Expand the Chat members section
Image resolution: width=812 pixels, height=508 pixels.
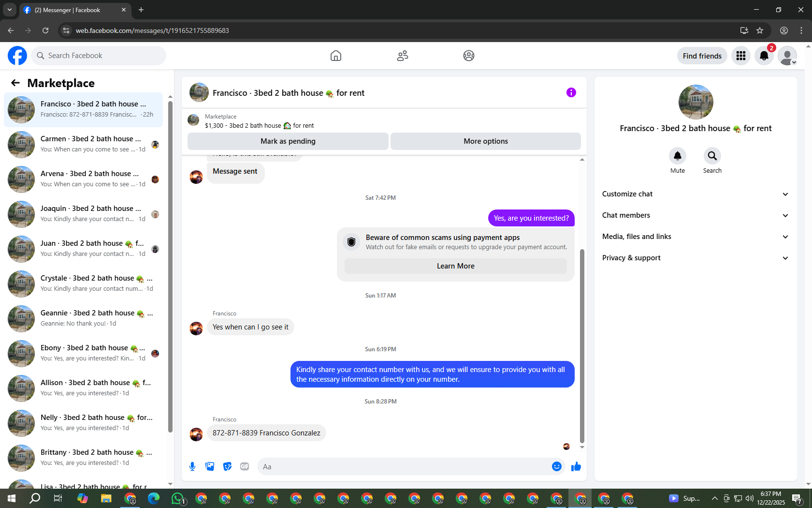coord(696,215)
